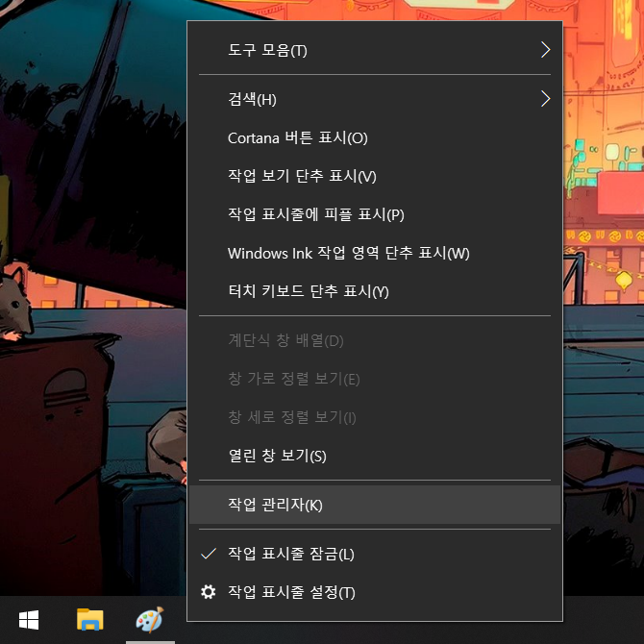Click disabled 계단식 창 배열(D) item
The height and width of the screenshot is (644, 644).
click(x=375, y=340)
